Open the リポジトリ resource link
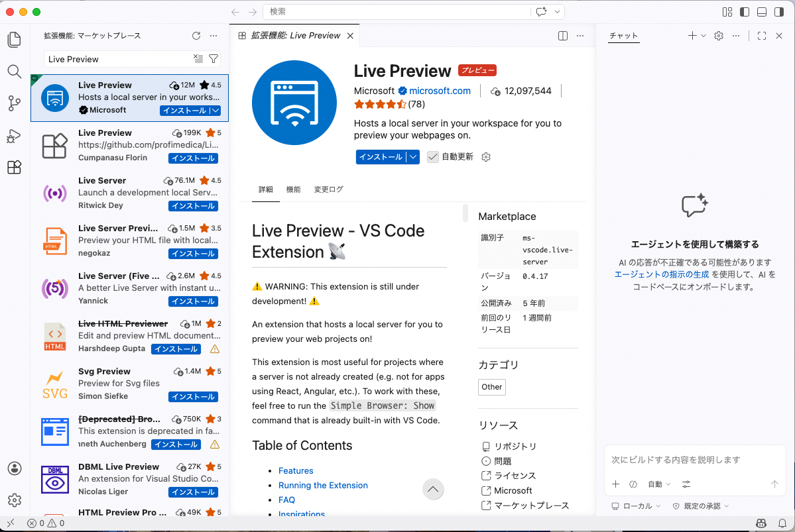This screenshot has height=532, width=795. click(509, 447)
